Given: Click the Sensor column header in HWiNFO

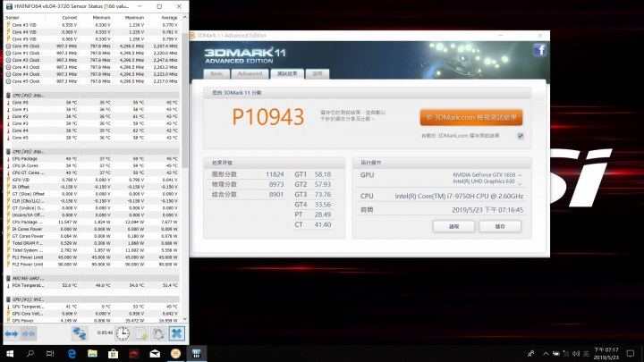Looking at the screenshot, I should click(x=25, y=18).
